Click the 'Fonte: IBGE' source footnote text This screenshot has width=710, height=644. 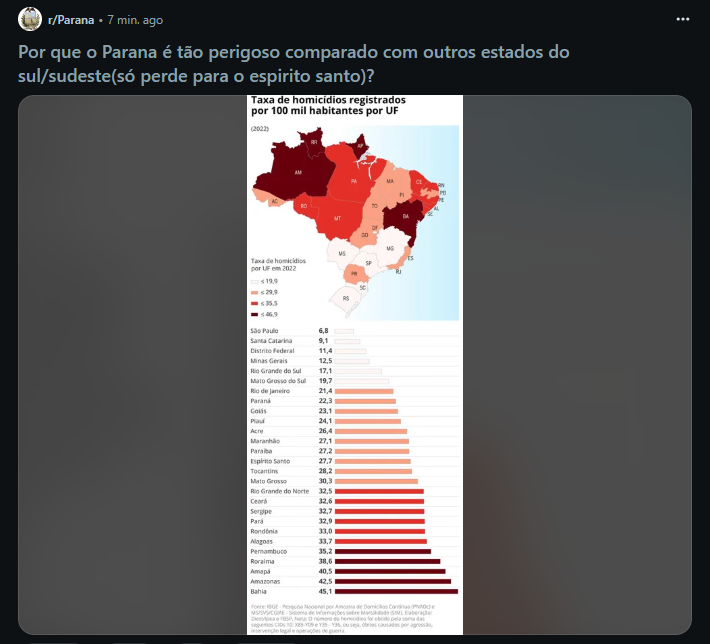[x=343, y=618]
